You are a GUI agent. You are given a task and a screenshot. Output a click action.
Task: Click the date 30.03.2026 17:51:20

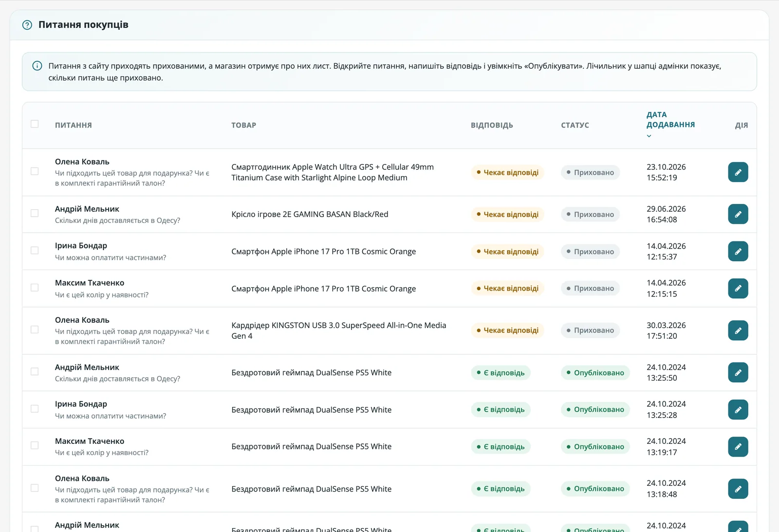pos(666,330)
